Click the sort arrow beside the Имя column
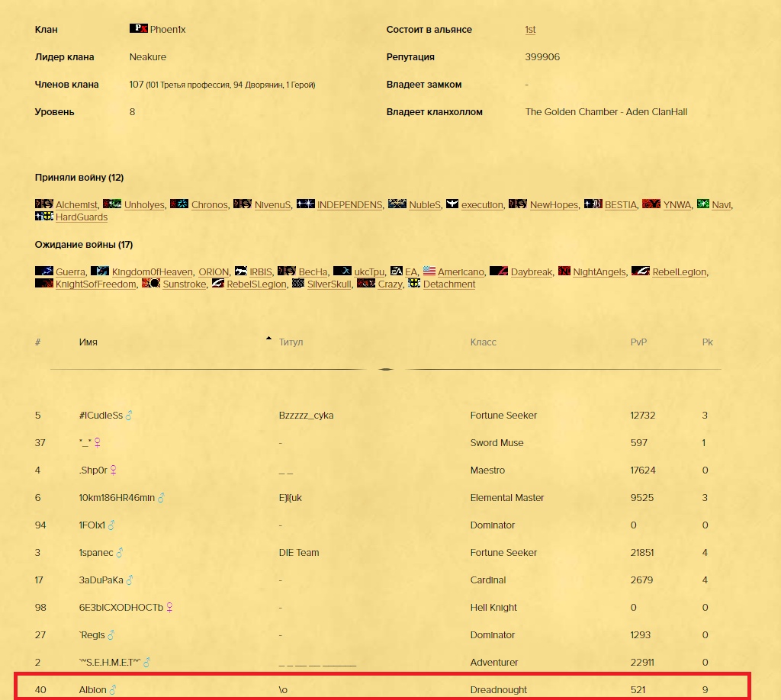 268,339
